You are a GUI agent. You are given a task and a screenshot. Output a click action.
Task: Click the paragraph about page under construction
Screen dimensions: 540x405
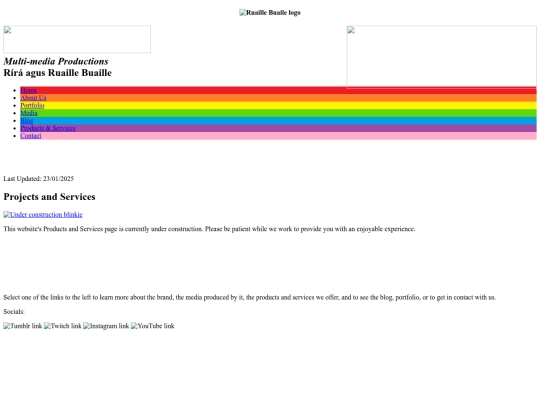coord(209,229)
